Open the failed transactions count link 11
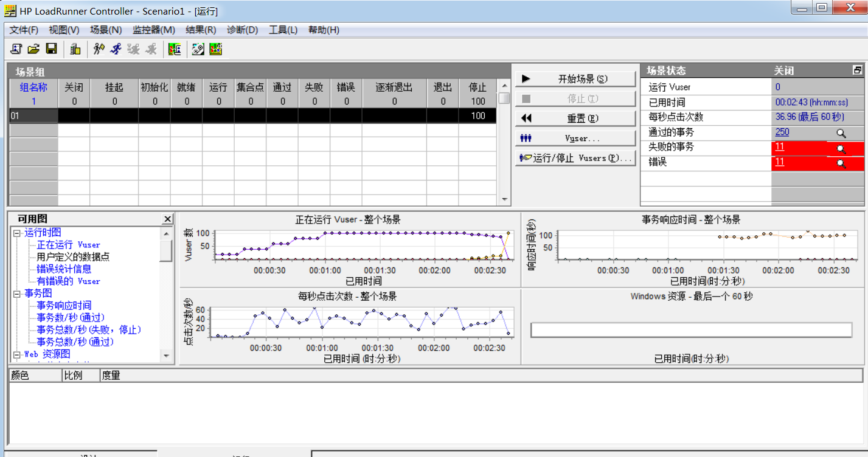Image resolution: width=868 pixels, height=457 pixels. [780, 147]
